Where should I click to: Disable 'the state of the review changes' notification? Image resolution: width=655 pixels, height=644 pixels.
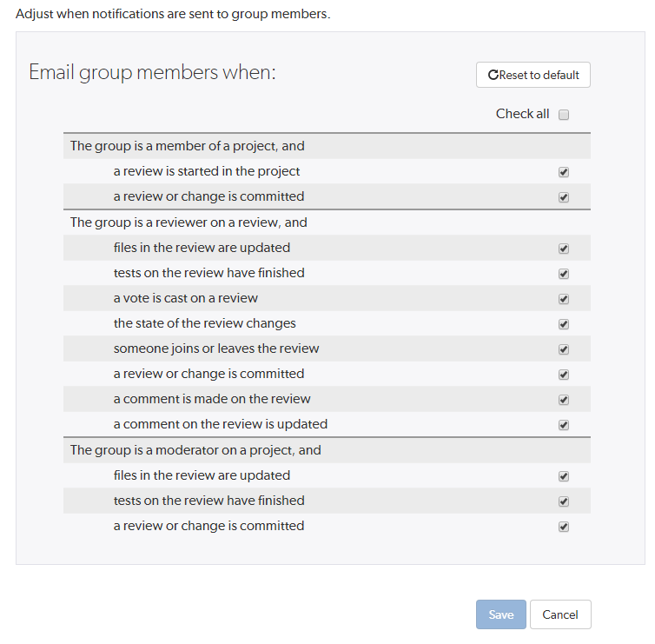point(564,324)
